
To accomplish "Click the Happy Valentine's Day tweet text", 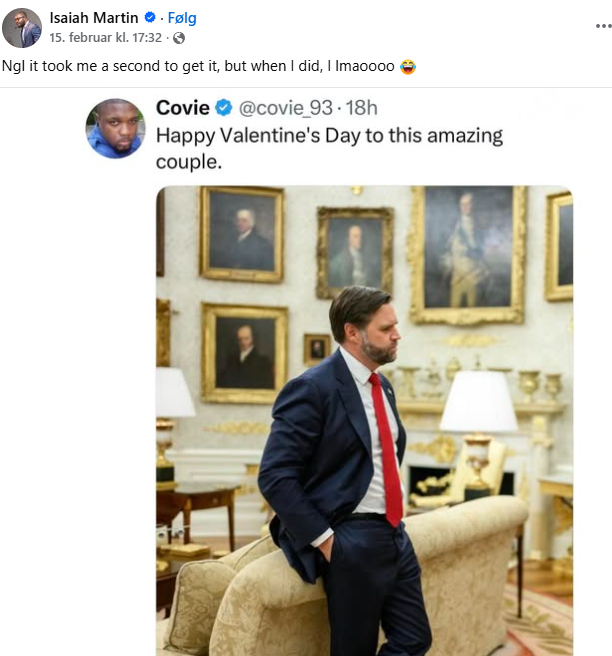I will pyautogui.click(x=330, y=147).
